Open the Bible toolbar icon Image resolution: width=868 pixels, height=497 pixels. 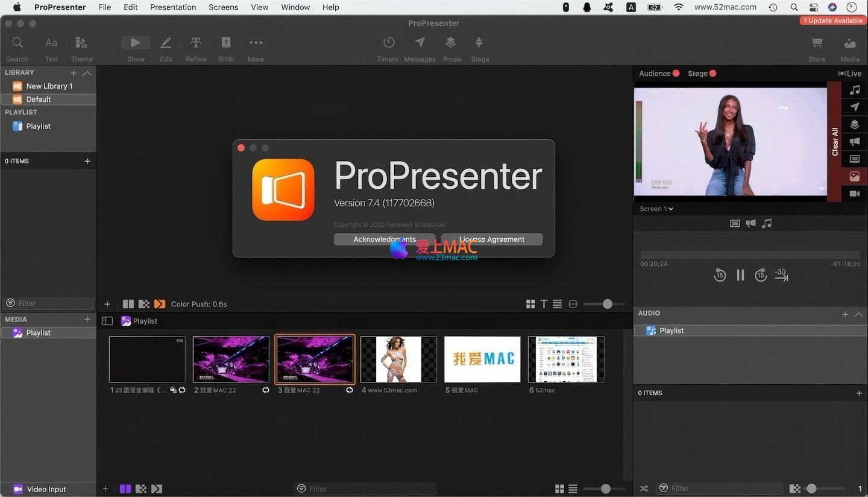226,43
